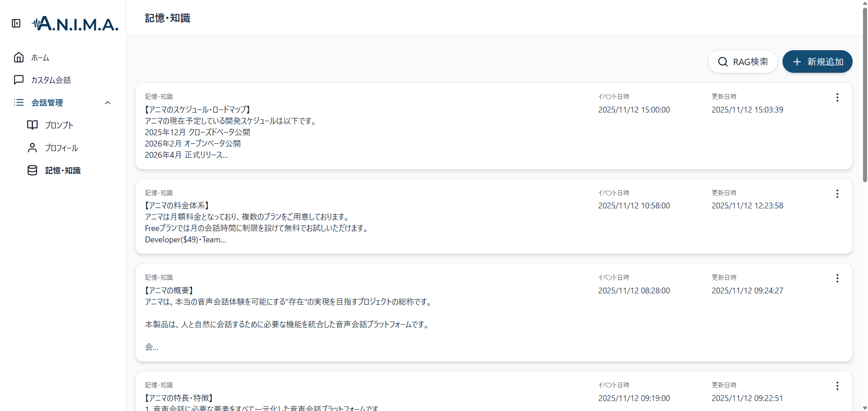Click the A.N.I.M.A. logo
Screen dimensions: 868x411
click(x=75, y=24)
